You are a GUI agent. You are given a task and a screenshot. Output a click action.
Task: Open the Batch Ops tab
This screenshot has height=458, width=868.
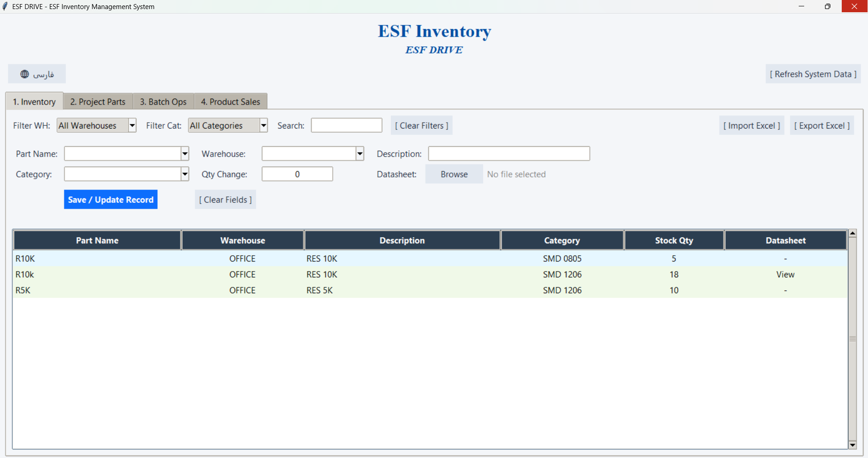point(163,101)
